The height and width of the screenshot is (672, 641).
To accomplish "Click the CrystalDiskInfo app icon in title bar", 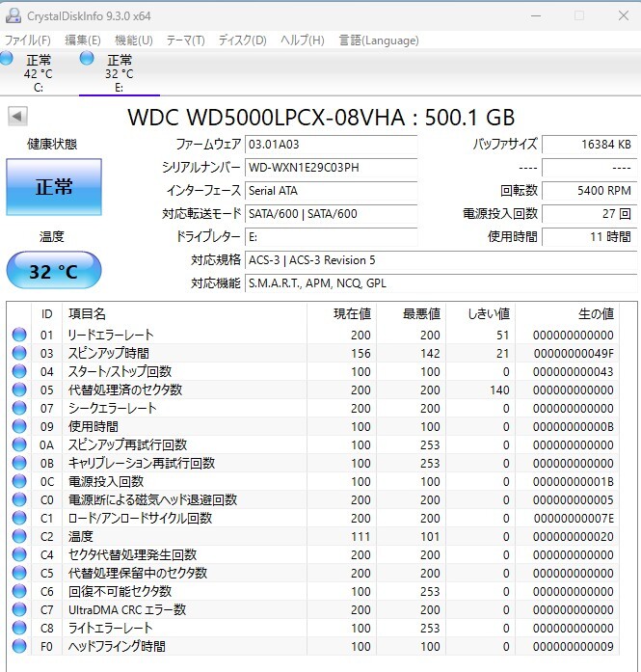I will tap(13, 15).
